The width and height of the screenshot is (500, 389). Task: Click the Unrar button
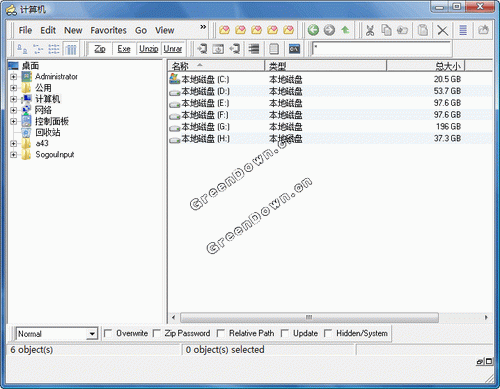point(173,49)
